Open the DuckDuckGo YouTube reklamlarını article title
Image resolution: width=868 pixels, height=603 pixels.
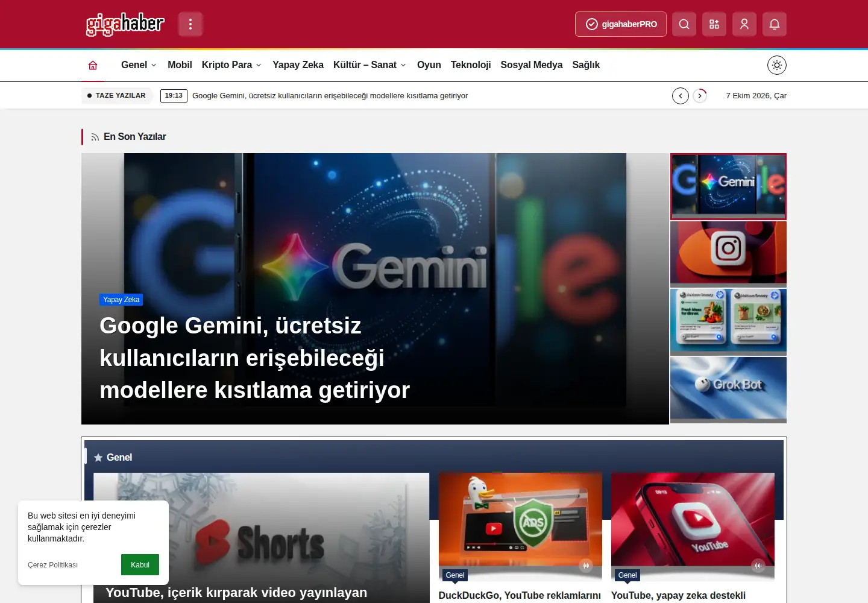click(520, 595)
